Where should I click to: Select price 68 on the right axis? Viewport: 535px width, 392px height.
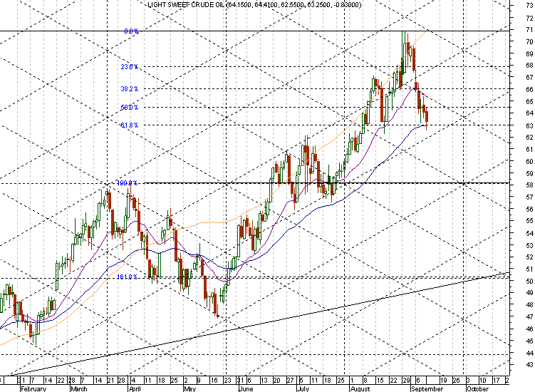529,66
